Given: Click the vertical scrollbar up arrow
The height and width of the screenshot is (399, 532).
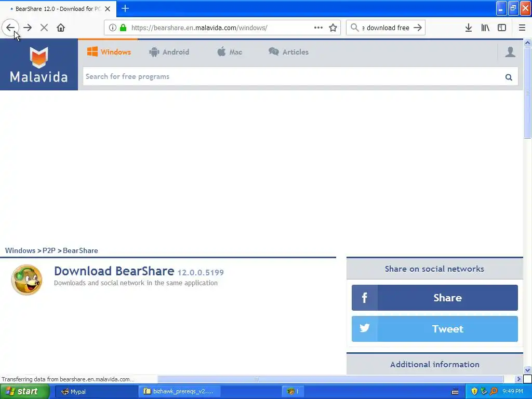Looking at the screenshot, I should click(527, 43).
